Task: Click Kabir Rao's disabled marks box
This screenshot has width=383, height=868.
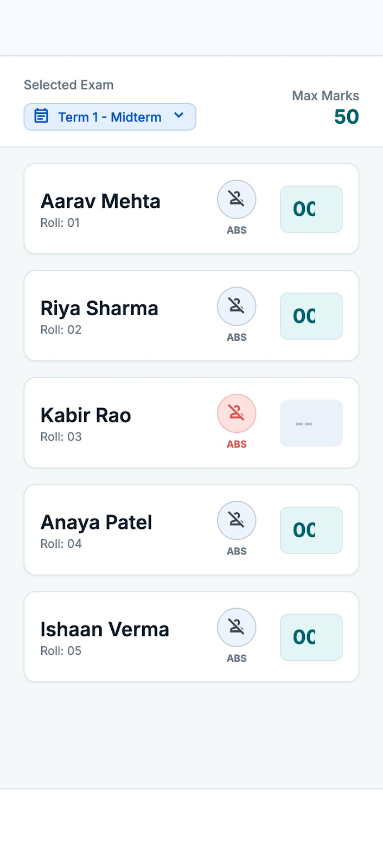Action: point(311,423)
